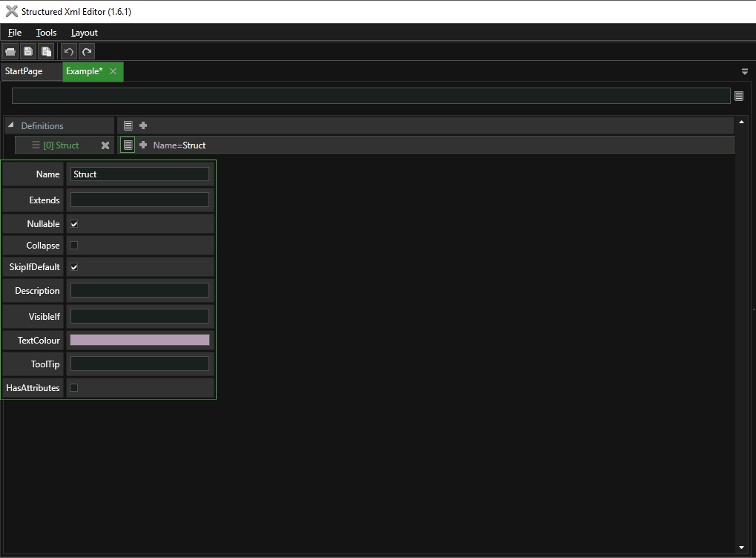Open the File menu
Screen dimensions: 756x558
[14, 33]
